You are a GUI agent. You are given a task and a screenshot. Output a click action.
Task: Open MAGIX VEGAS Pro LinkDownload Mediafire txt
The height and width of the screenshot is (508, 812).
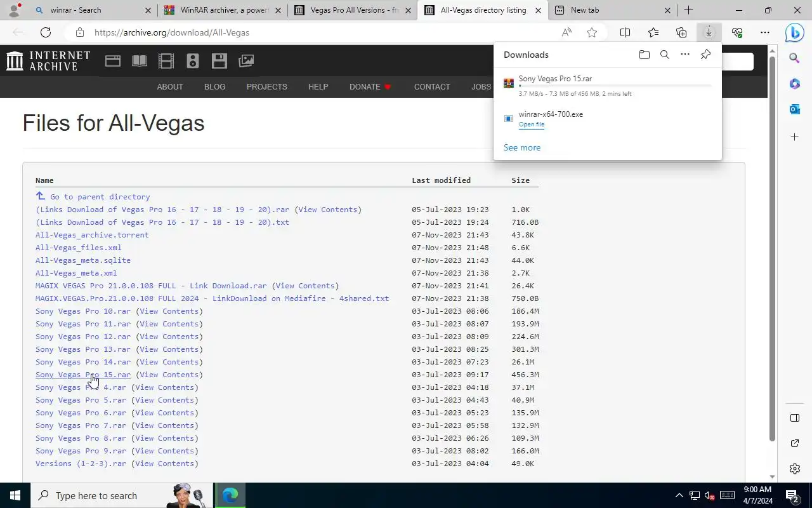tap(212, 298)
